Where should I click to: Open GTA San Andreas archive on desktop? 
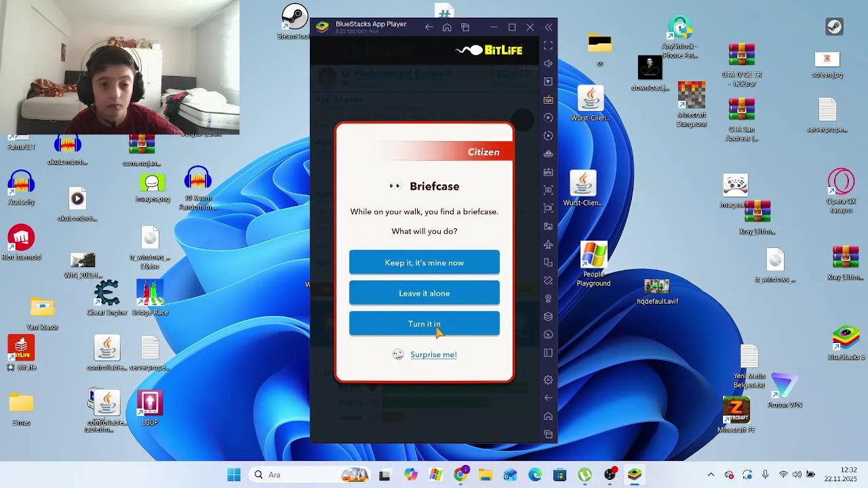pos(742,120)
